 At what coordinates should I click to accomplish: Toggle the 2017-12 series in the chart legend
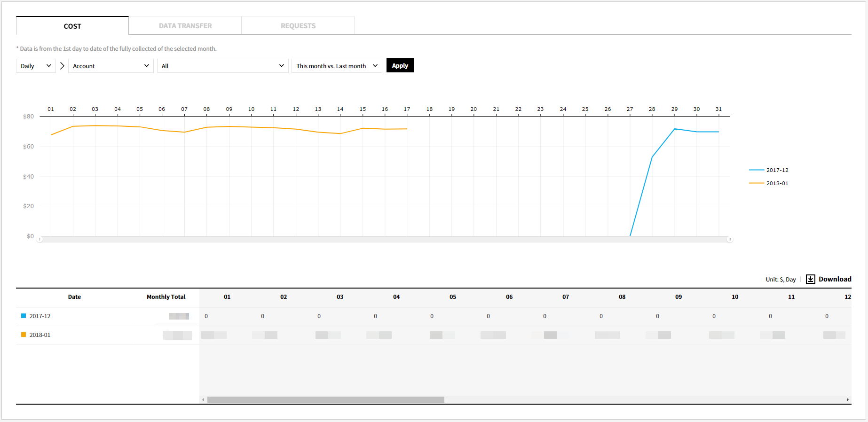[769, 170]
